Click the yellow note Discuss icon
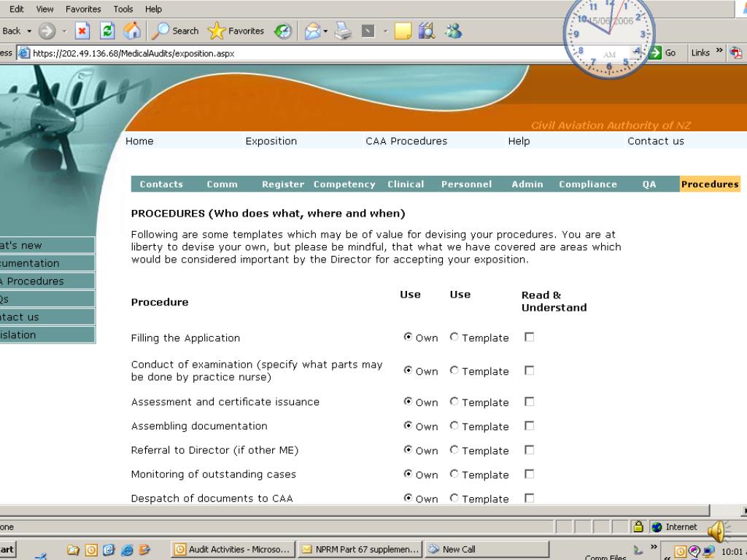Viewport: 747px width, 560px height. (403, 31)
